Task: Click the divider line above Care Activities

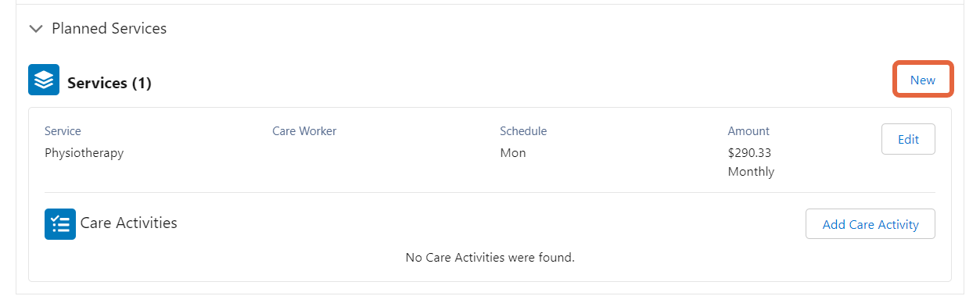Action: [490, 192]
